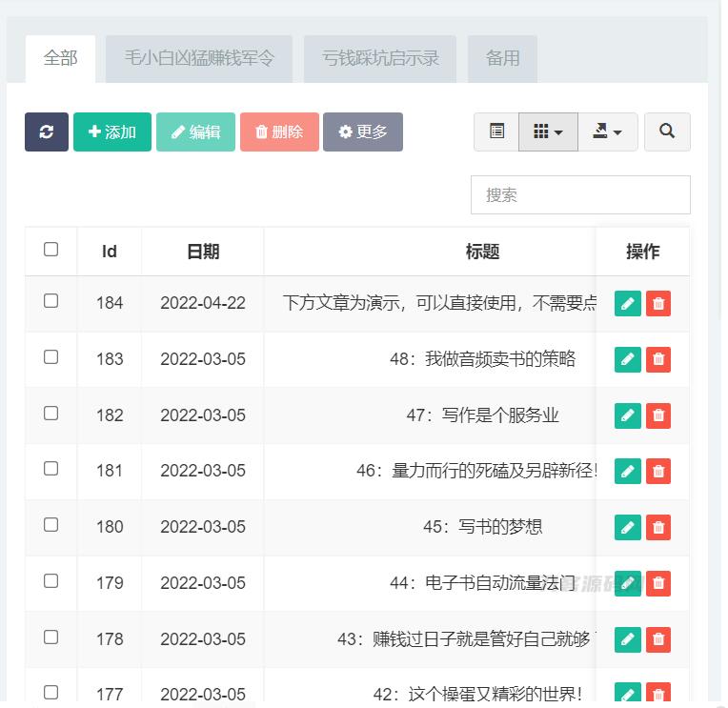Delete row 184 with trash icon
Image resolution: width=728 pixels, height=708 pixels.
pos(658,304)
